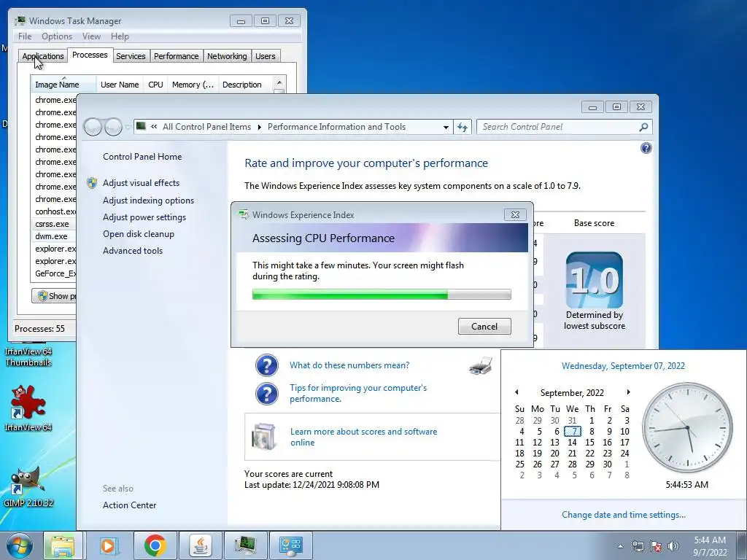Open Action Center under See also
Viewport: 747px width, 560px height.
129,505
